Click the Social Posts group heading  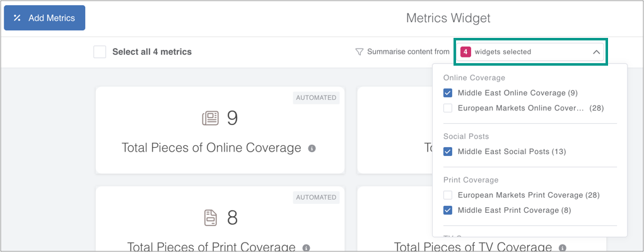466,136
